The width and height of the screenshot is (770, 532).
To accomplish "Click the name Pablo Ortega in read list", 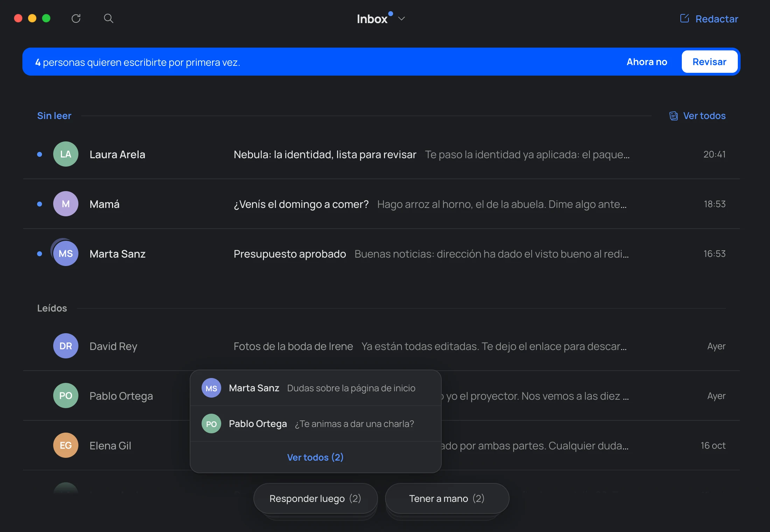I will [121, 396].
